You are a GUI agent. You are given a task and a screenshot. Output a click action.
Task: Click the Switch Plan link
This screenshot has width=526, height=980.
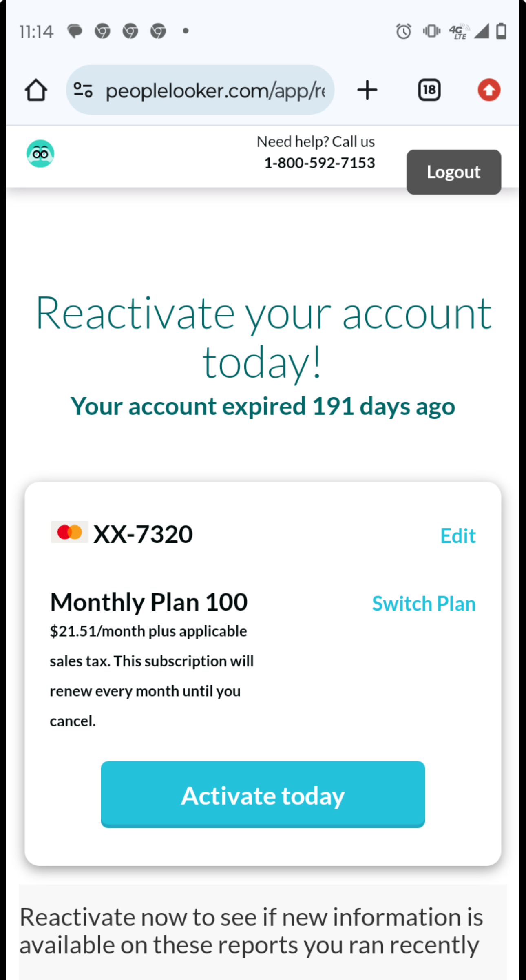click(x=424, y=604)
